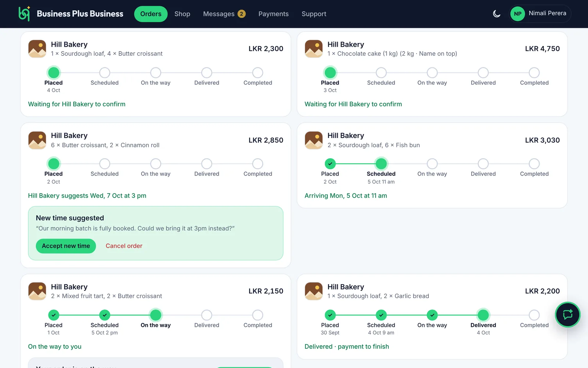Click Placed step marker on LKR 2,300 order
Viewport: 588px width, 368px height.
[54, 72]
